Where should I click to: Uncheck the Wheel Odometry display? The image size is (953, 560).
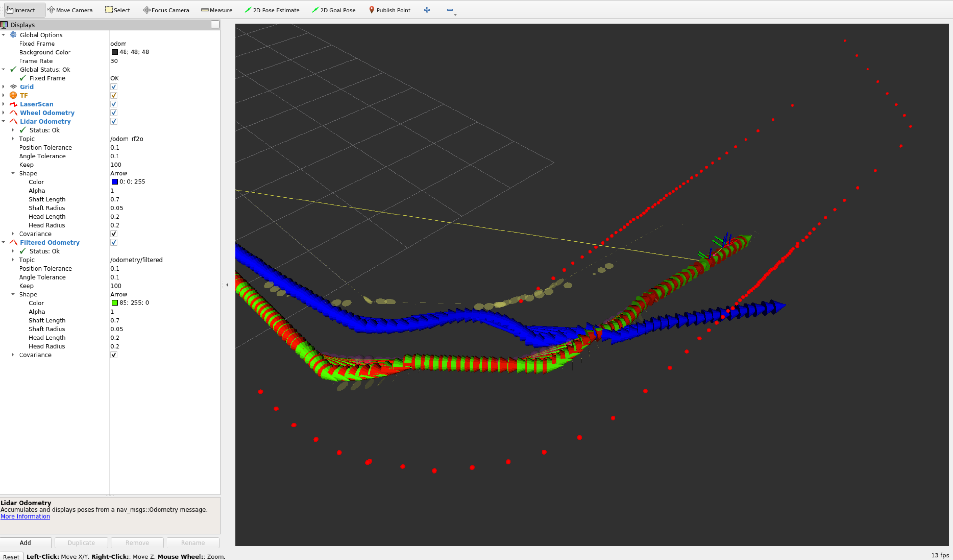click(114, 113)
